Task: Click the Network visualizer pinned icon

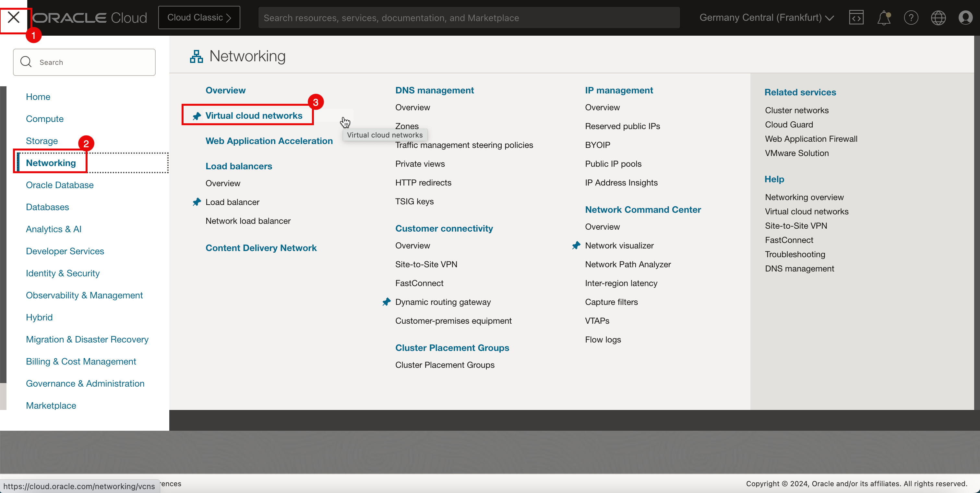Action: [x=576, y=245]
